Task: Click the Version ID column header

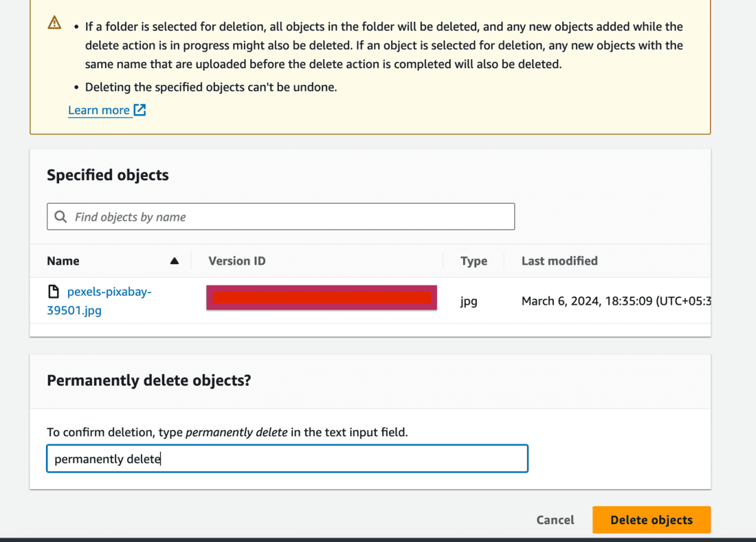Action: tap(237, 261)
